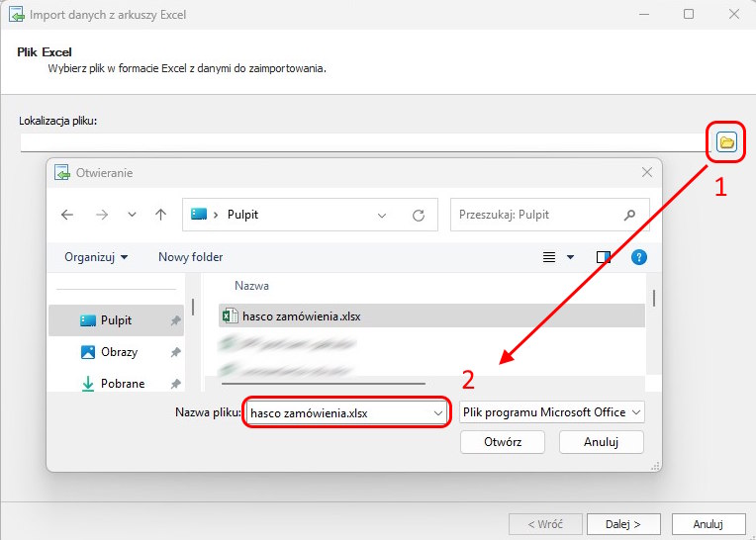The width and height of the screenshot is (756, 540).
Task: Navigate up one folder level
Action: 160,215
